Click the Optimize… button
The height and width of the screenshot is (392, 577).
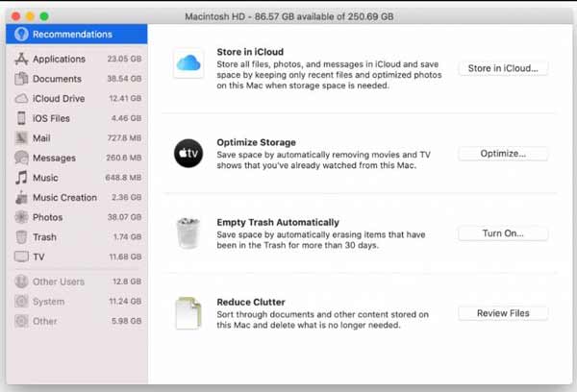pos(503,154)
